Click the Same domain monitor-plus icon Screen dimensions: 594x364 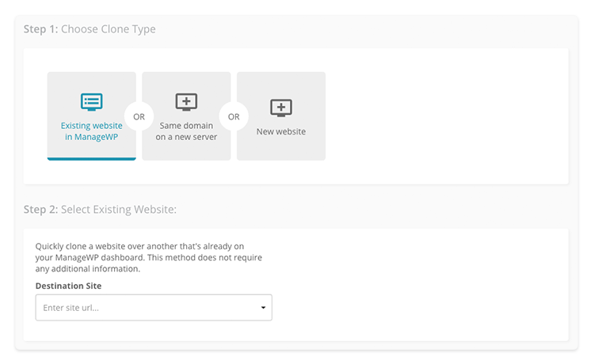pos(186,102)
